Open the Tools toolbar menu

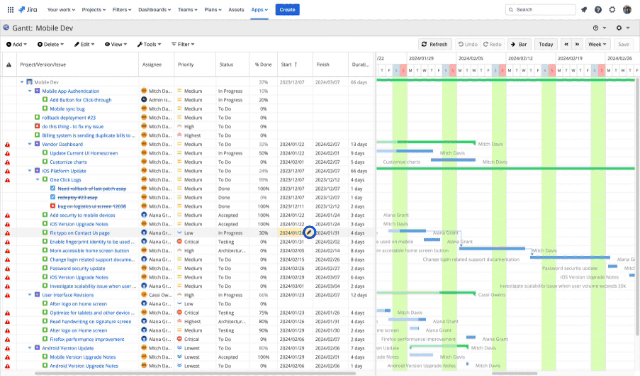coord(149,44)
